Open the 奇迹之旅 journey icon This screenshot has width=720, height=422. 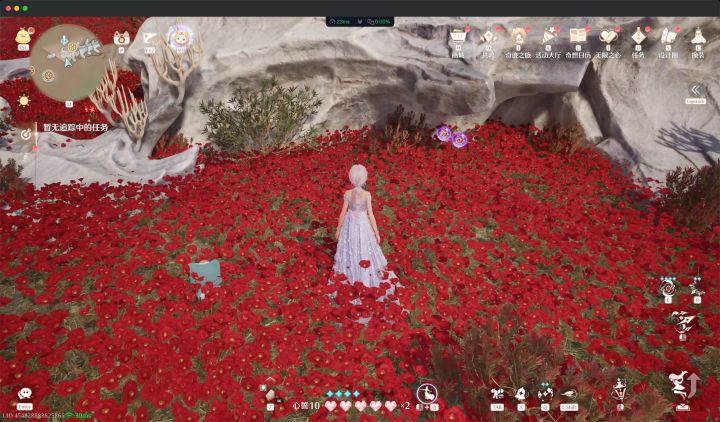(x=518, y=36)
